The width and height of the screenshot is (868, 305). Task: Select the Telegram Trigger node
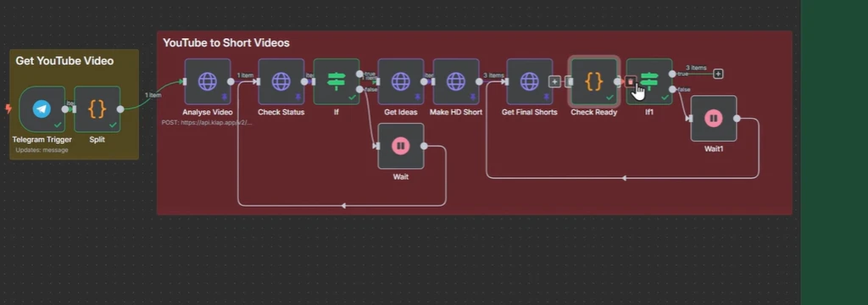point(42,109)
